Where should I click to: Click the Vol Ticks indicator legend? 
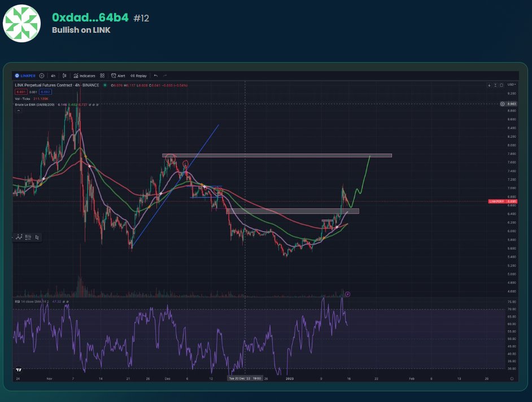coord(23,99)
